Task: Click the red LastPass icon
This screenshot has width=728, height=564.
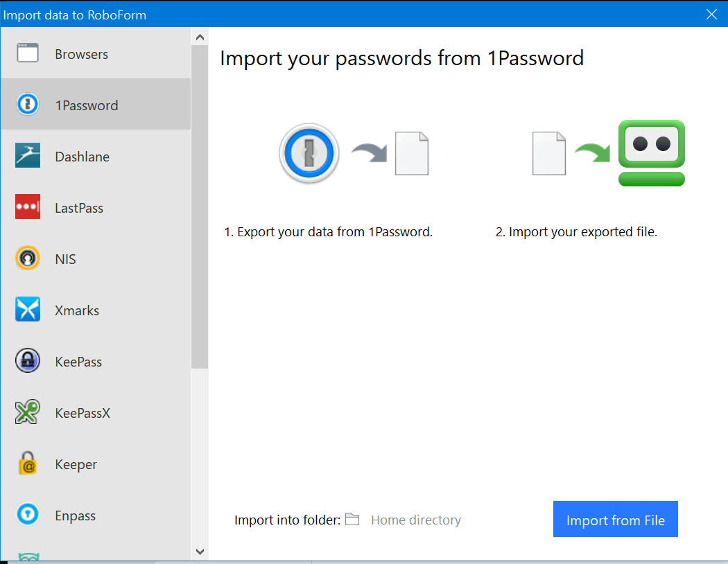Action: pyautogui.click(x=28, y=206)
